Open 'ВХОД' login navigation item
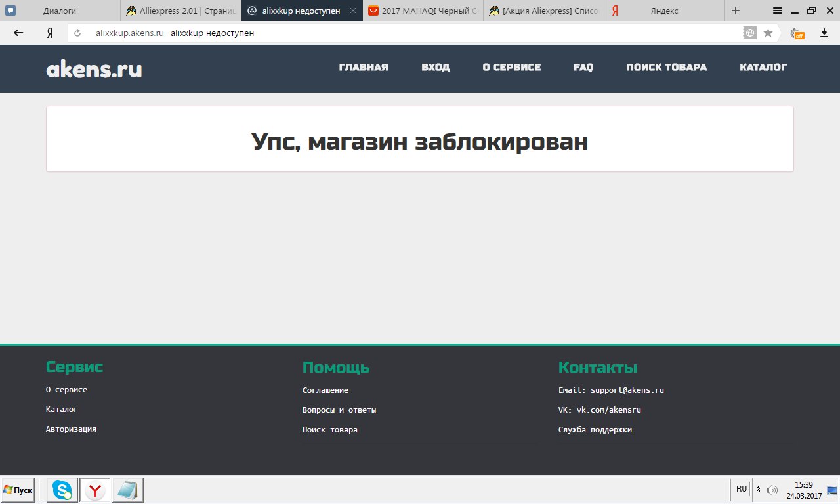840x504 pixels. tap(436, 67)
